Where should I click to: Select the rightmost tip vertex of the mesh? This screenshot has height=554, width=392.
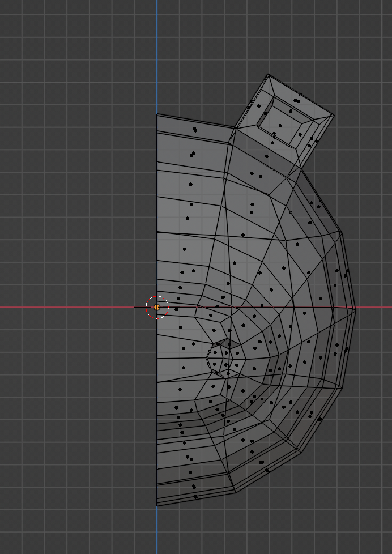tap(356, 309)
